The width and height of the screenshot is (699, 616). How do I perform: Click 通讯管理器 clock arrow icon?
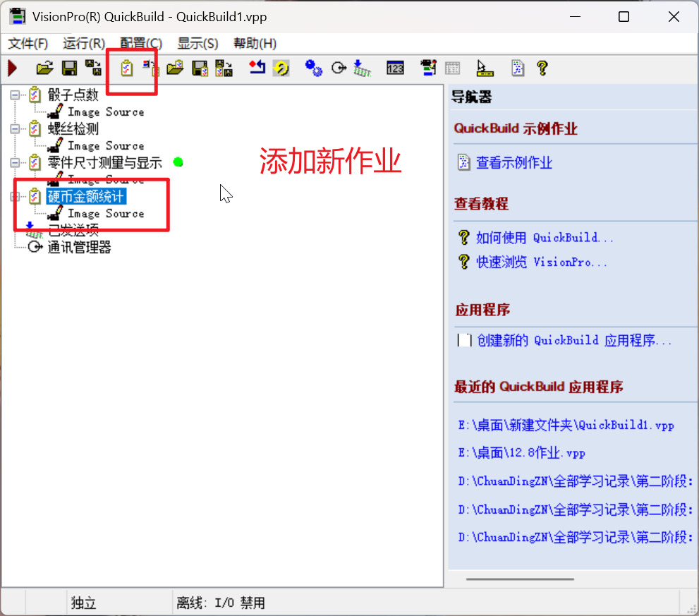[x=35, y=247]
